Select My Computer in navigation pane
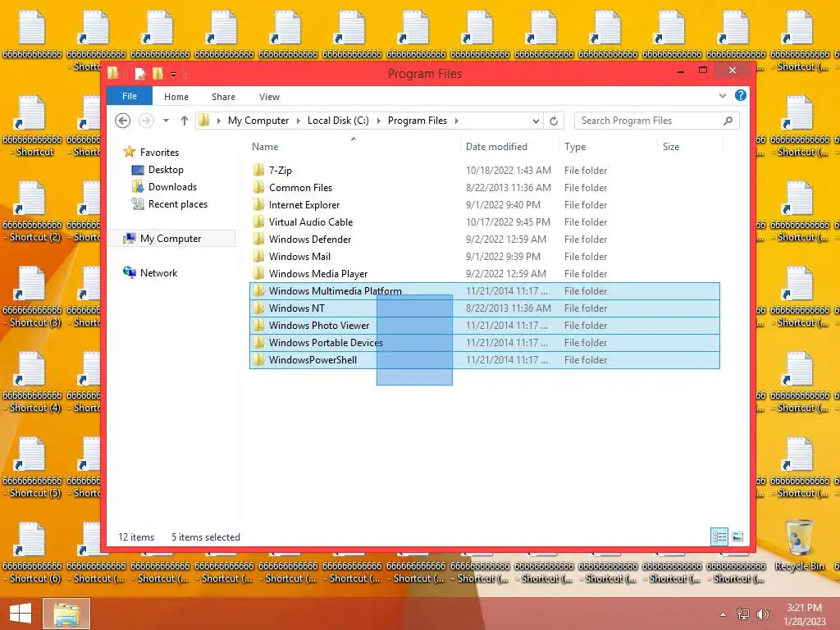Image resolution: width=840 pixels, height=630 pixels. click(171, 239)
